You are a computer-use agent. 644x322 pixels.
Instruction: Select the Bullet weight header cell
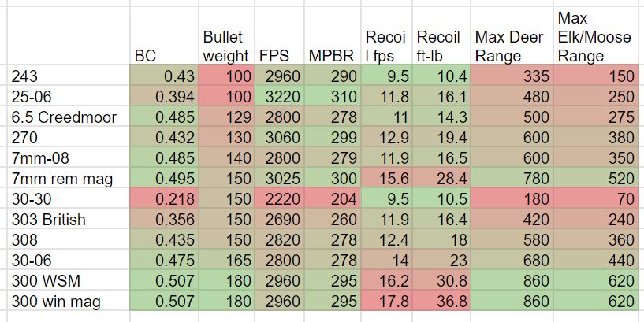227,35
